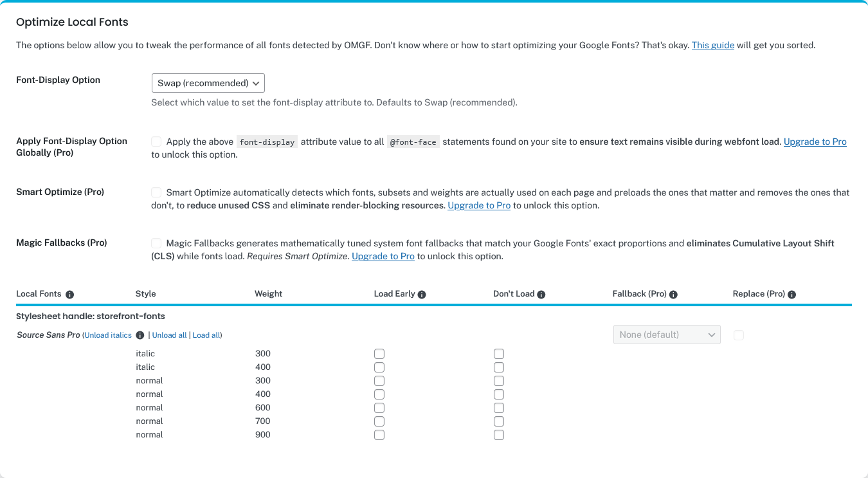Screen dimensions: 868x478
Task: Toggle Load Early for normal 700
Action: (x=379, y=421)
